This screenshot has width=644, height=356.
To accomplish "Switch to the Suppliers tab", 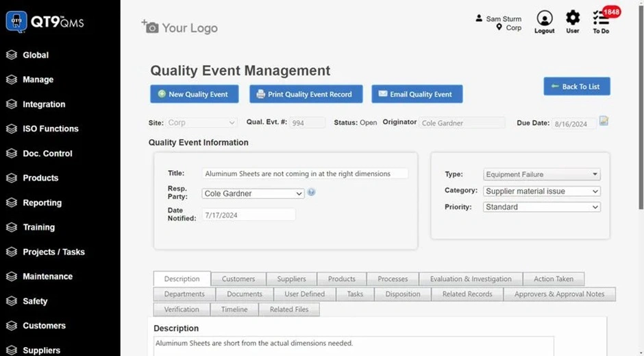I will coord(291,279).
